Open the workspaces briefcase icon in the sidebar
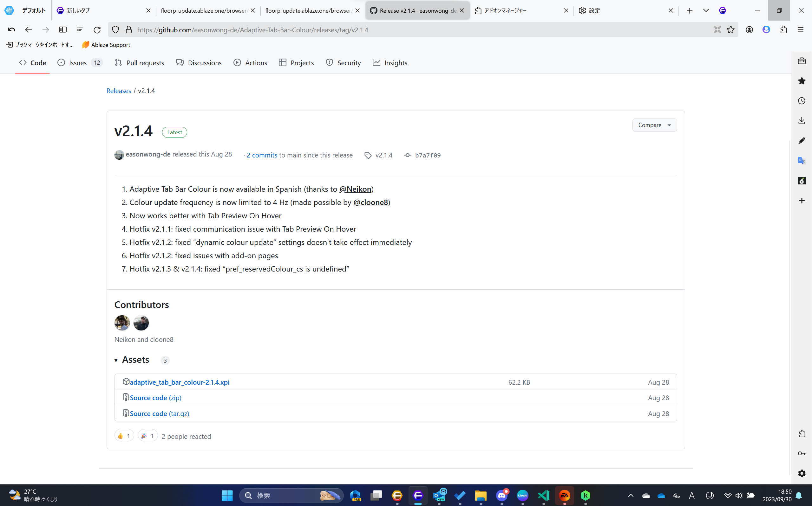This screenshot has height=506, width=812. click(x=801, y=61)
